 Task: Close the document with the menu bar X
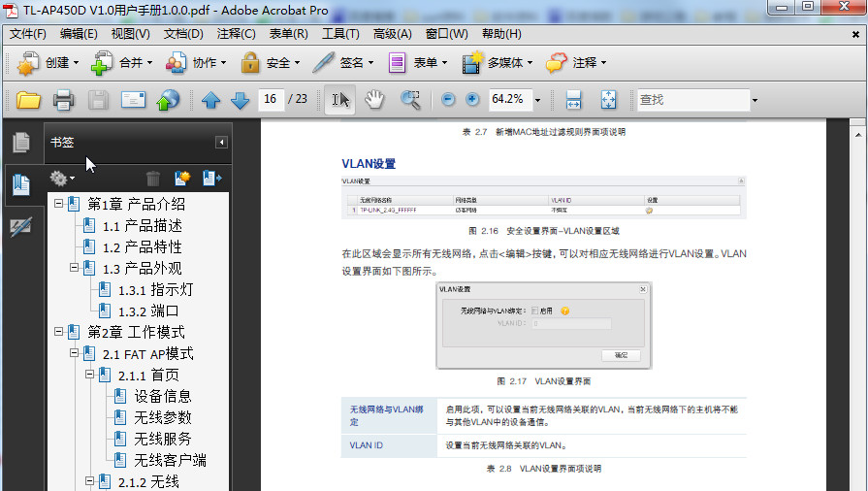(x=855, y=34)
